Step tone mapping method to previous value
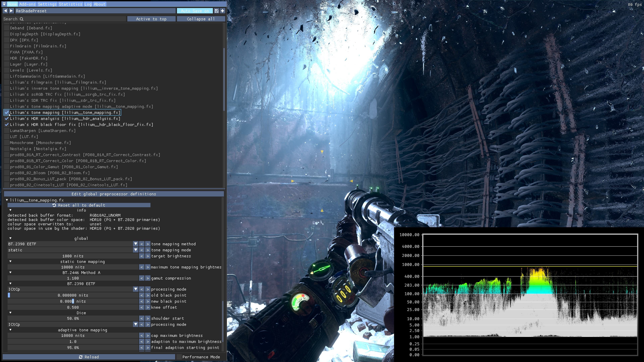The width and height of the screenshot is (644, 362). tap(142, 244)
